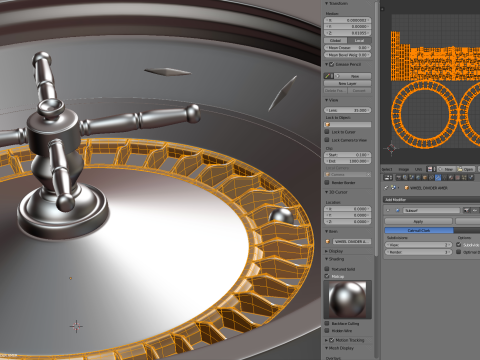Viewport: 480px width, 360px height.
Task: Collapse the Mesh Display panel
Action: (327, 348)
